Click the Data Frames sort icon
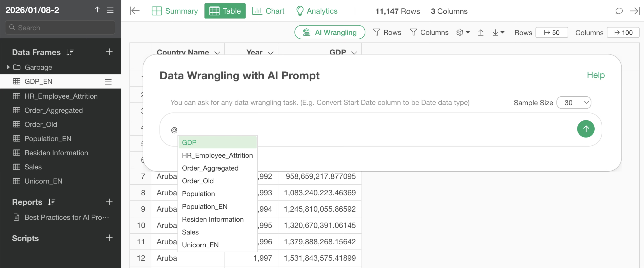Image resolution: width=644 pixels, height=268 pixels. tap(70, 52)
